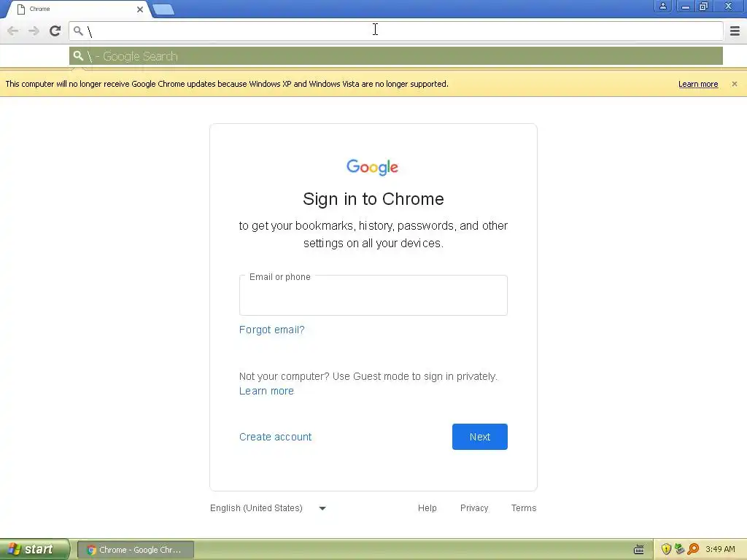
Task: Click the Google logo
Action: [373, 167]
